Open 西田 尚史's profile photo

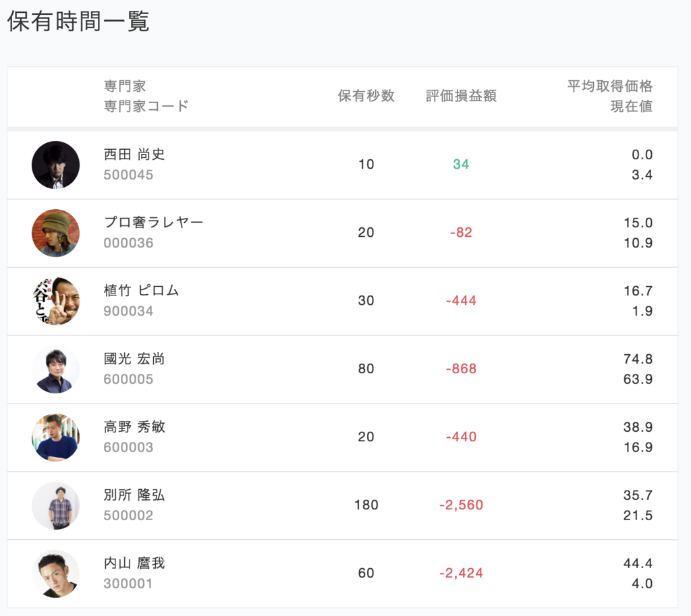point(56,165)
